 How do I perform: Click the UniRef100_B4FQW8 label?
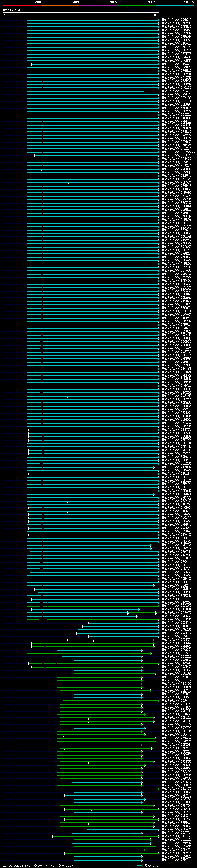tap(176, 118)
